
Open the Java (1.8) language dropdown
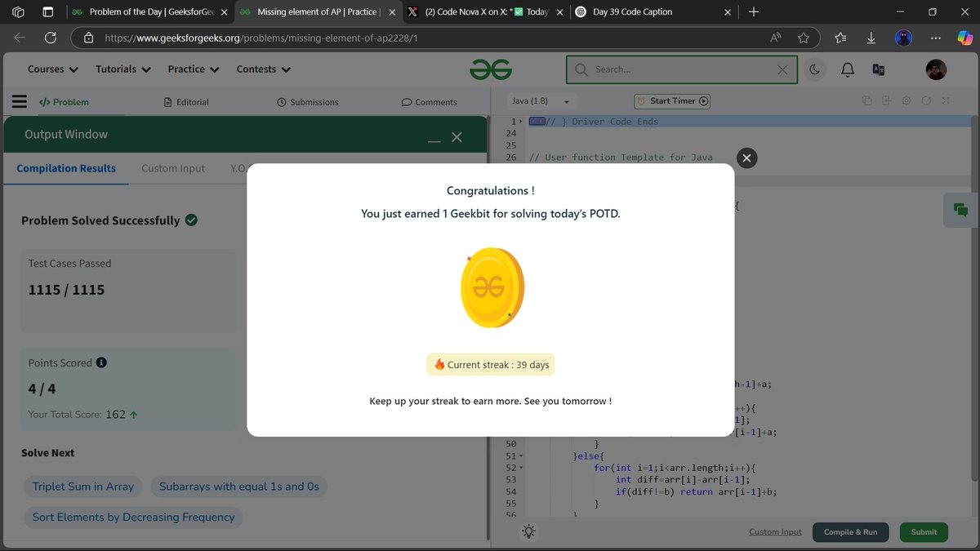[x=540, y=101]
